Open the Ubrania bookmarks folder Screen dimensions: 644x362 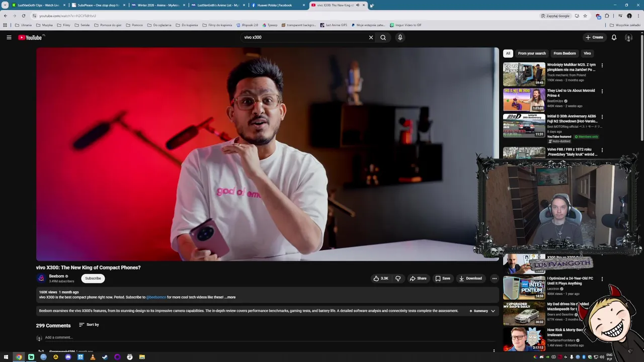click(23, 25)
